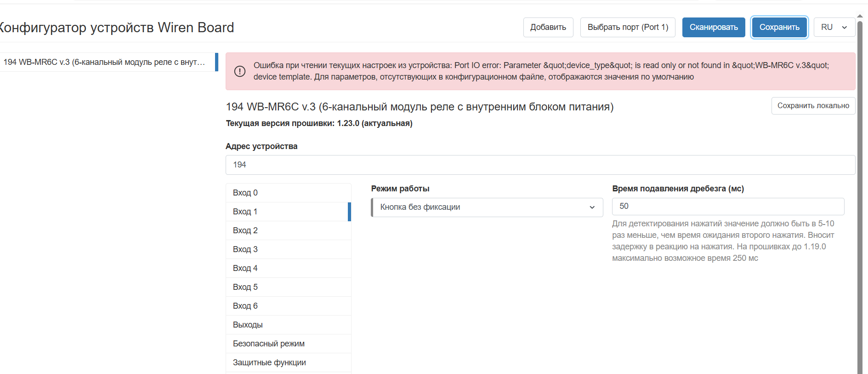Click the Сохранить button
868x374 pixels.
[779, 27]
